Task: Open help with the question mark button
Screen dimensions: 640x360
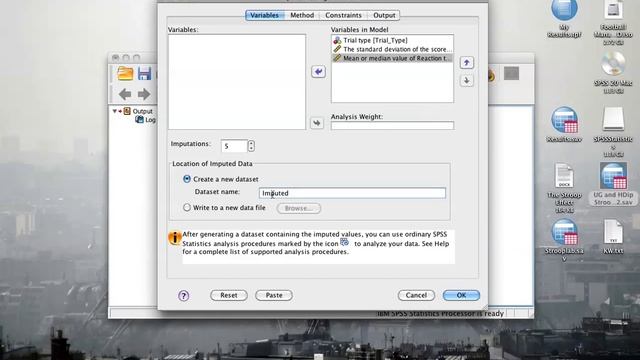Action: tap(184, 296)
